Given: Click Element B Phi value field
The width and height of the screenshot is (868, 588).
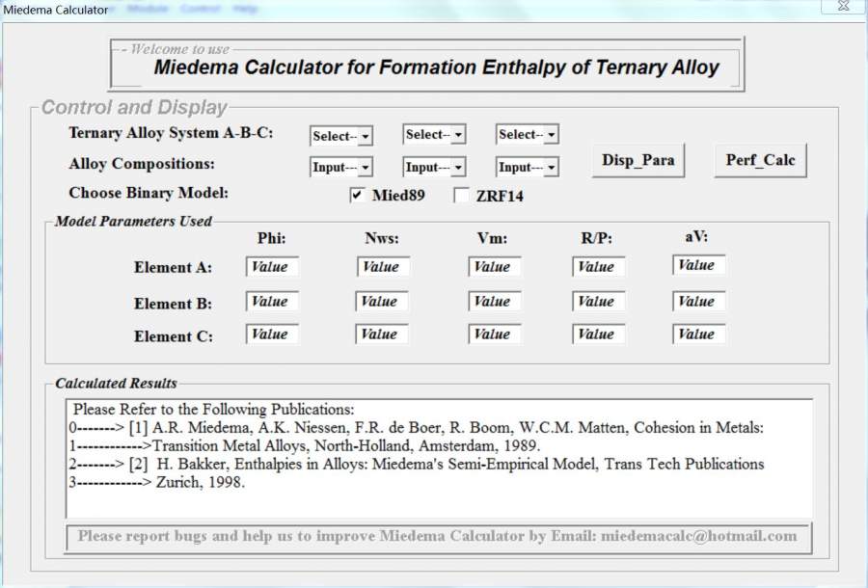Looking at the screenshot, I should coord(272,302).
